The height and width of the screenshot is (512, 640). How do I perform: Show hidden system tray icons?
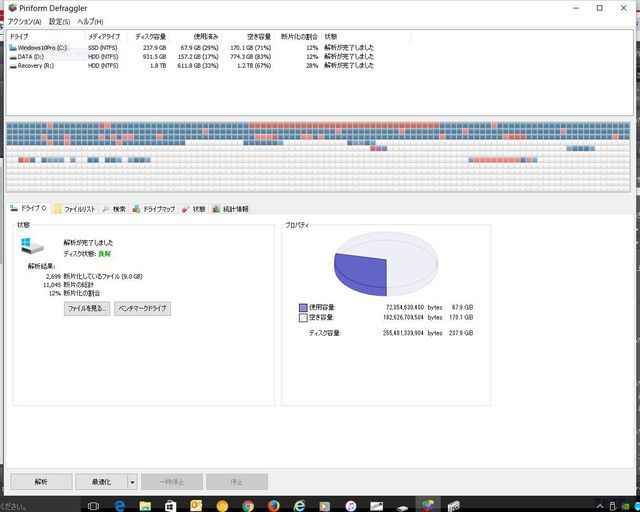tap(600, 507)
